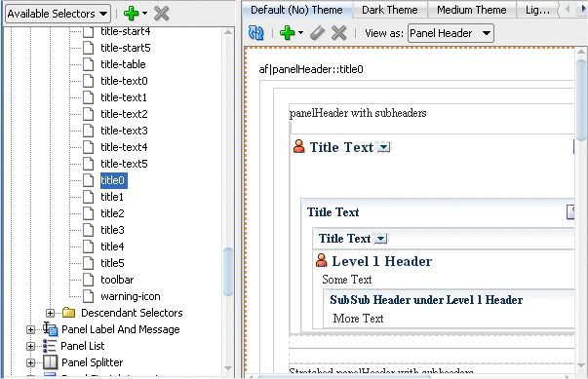This screenshot has width=588, height=379.
Task: Click SubSub Header under Level 1 Header
Action: point(426,300)
